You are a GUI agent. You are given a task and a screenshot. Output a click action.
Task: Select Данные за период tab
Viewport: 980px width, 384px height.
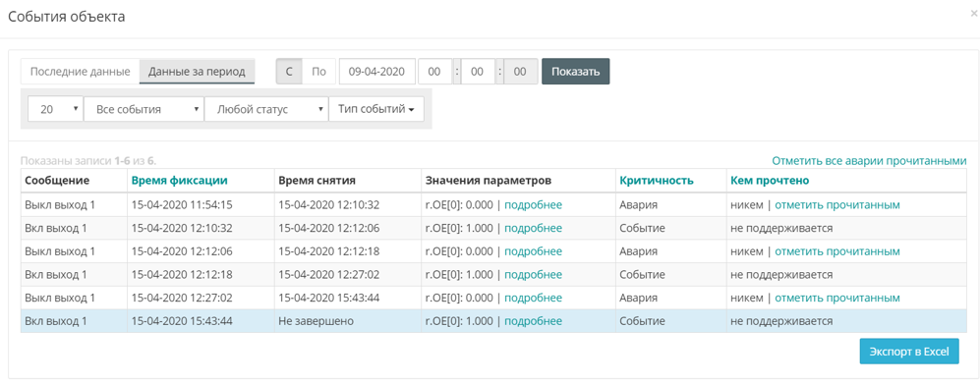point(197,71)
